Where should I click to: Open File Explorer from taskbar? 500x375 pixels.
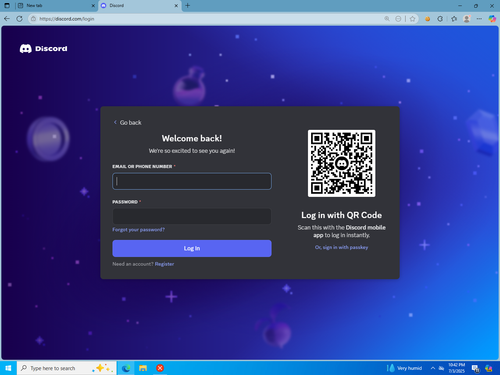(x=143, y=368)
